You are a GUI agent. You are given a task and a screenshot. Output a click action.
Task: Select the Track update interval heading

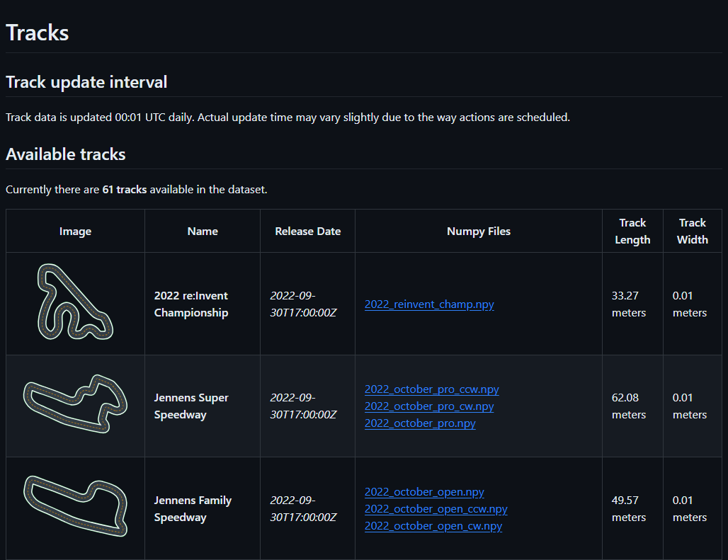[x=86, y=82]
